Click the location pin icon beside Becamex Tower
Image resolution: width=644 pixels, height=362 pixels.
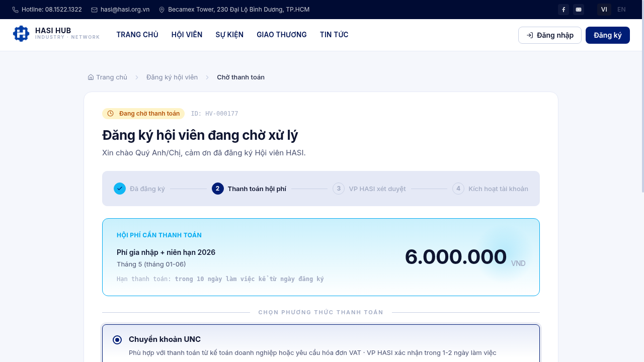coord(162,10)
